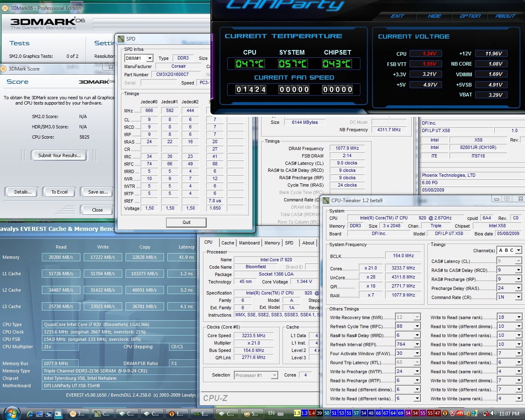Click the 3DMark Score window title icon
525x420 pixels.
(4, 68)
